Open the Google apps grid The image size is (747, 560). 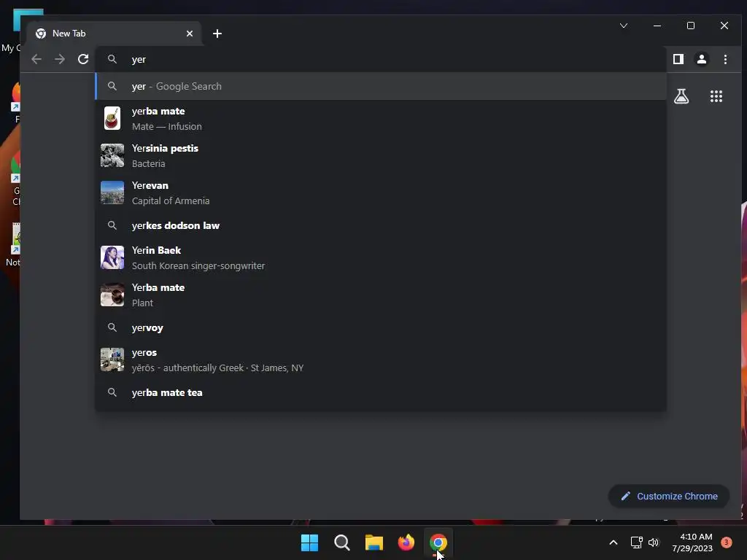point(716,96)
